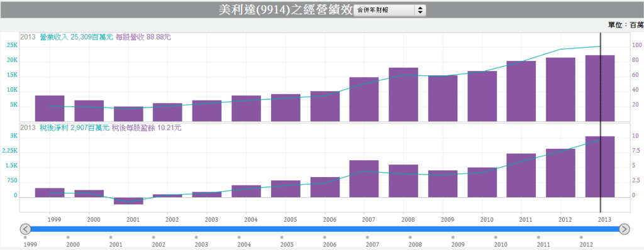Click the 2010 net profit bar in the bottom chart
Viewport: 644px width, 250px height.
tap(482, 182)
